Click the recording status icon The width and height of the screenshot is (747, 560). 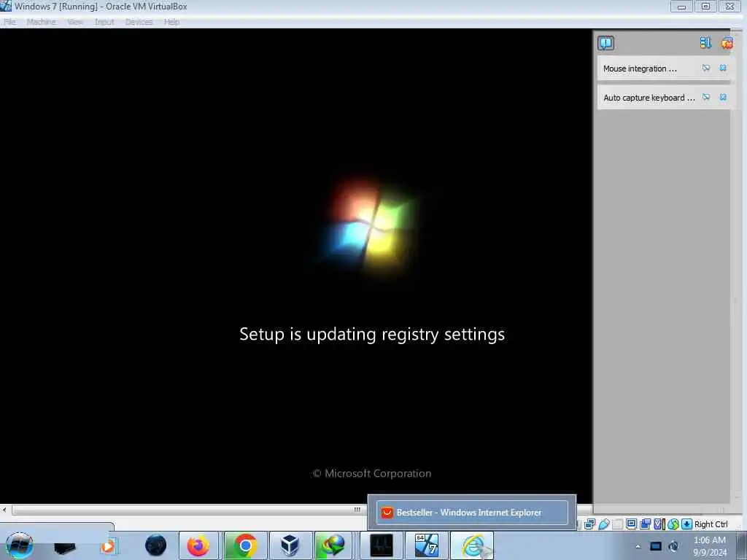(645, 524)
